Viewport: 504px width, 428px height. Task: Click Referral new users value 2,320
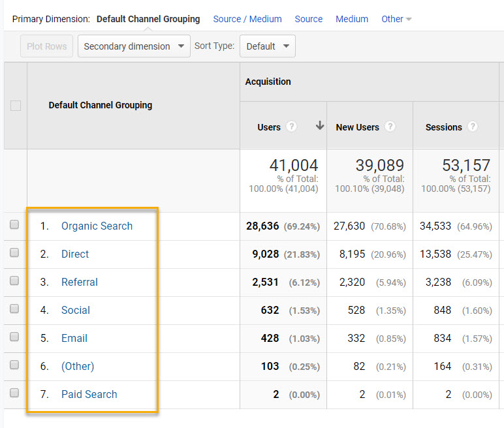[352, 282]
